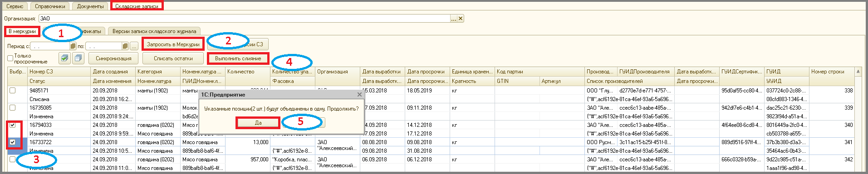Click expiry date cell 09.11.2018
This screenshot has width=868, height=174.
[x=428, y=108]
